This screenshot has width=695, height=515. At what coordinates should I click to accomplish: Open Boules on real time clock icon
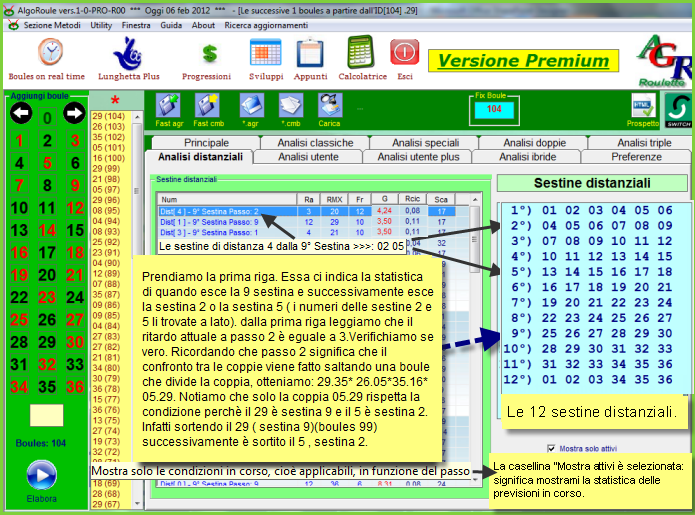(51, 52)
